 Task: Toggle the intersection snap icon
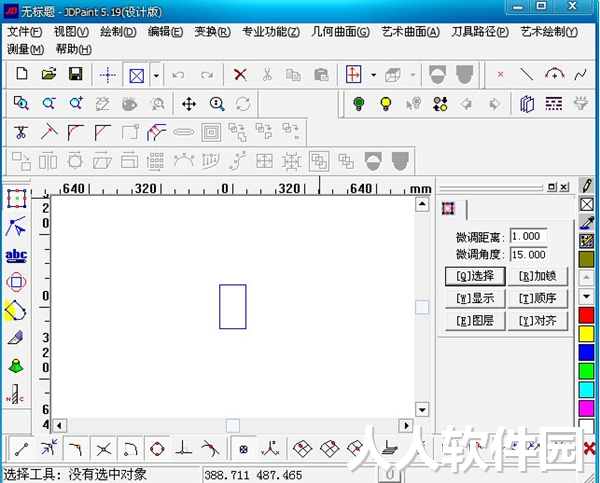[104, 449]
